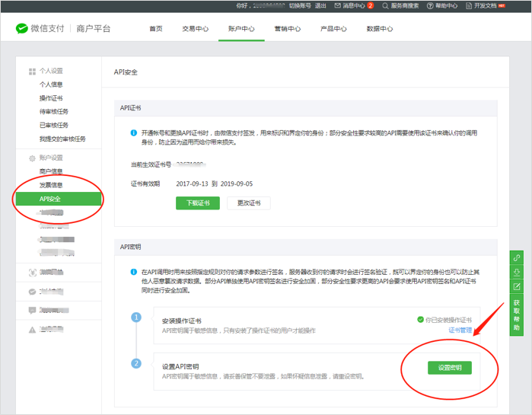Image resolution: width=532 pixels, height=415 pixels.
Task: Click the 更改证书 button
Action: [x=249, y=203]
